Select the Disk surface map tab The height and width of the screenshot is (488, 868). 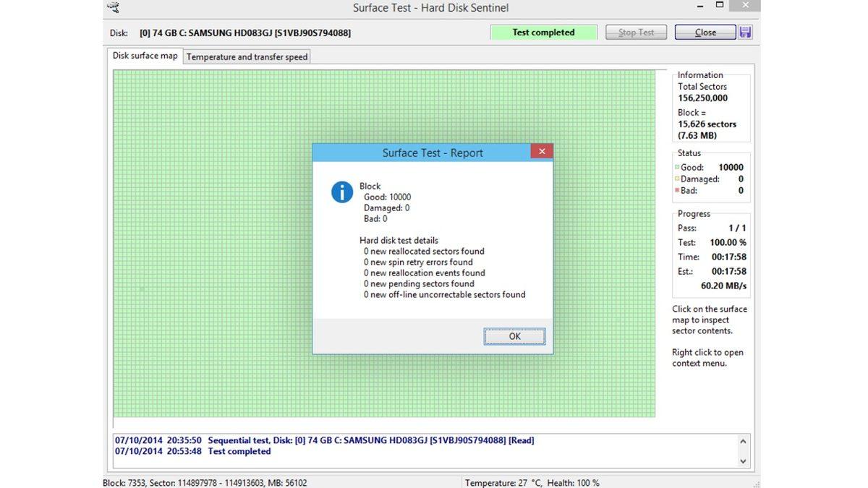click(x=144, y=55)
